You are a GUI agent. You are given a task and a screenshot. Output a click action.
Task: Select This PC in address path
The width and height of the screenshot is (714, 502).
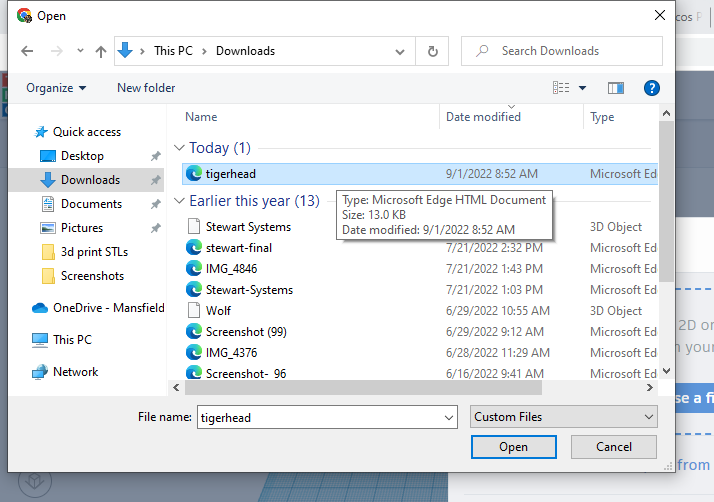(x=173, y=51)
